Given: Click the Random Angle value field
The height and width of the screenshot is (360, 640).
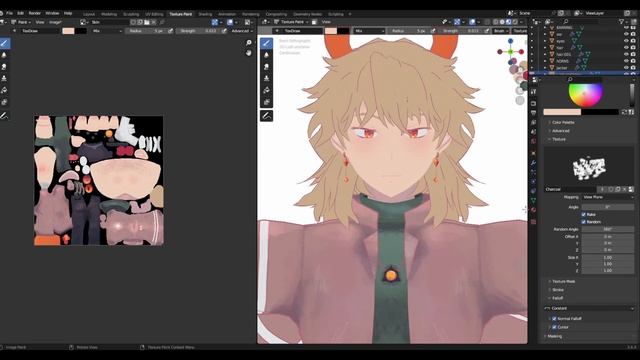Looking at the screenshot, I should (x=607, y=229).
